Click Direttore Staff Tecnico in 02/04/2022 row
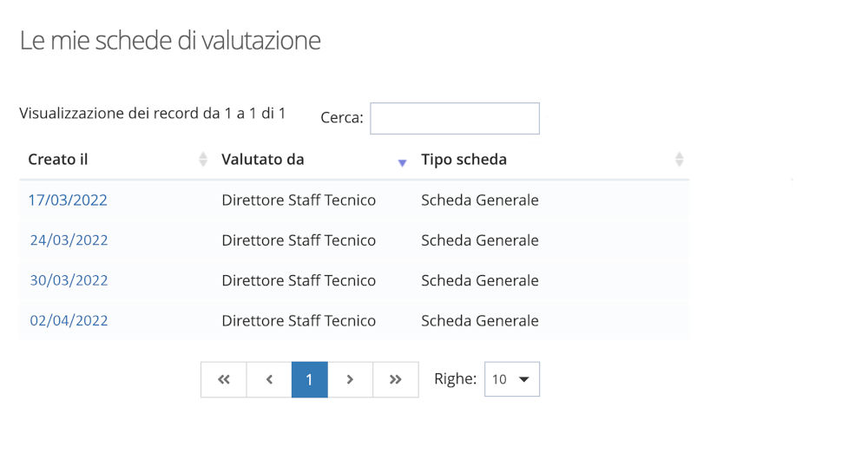868x473 pixels. click(299, 320)
